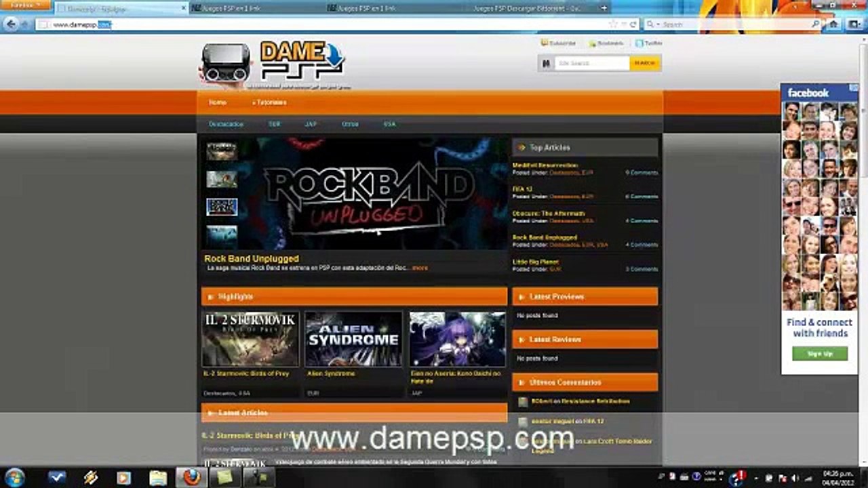Open the Firefox icon on the taskbar
Screen dimensions: 868x488
coord(192,477)
